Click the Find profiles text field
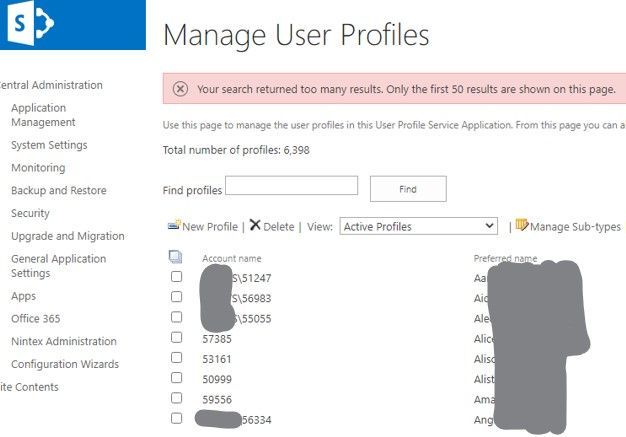This screenshot has height=437, width=626. pyautogui.click(x=291, y=185)
